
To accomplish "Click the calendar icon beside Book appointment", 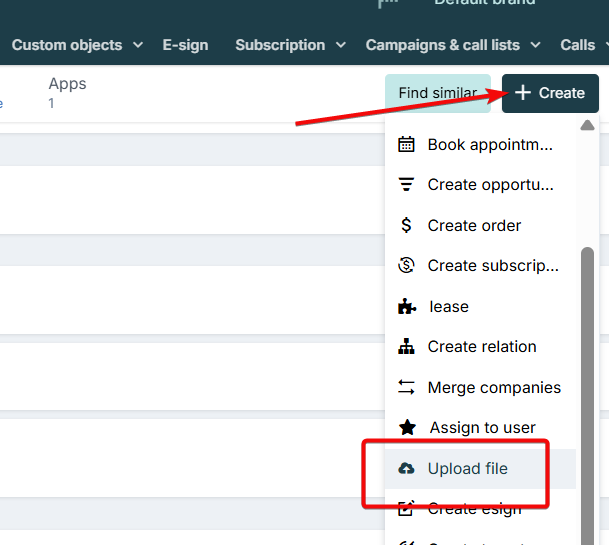I will 406,145.
